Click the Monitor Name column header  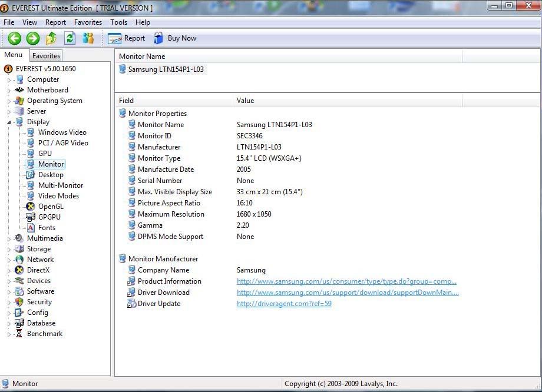[289, 57]
